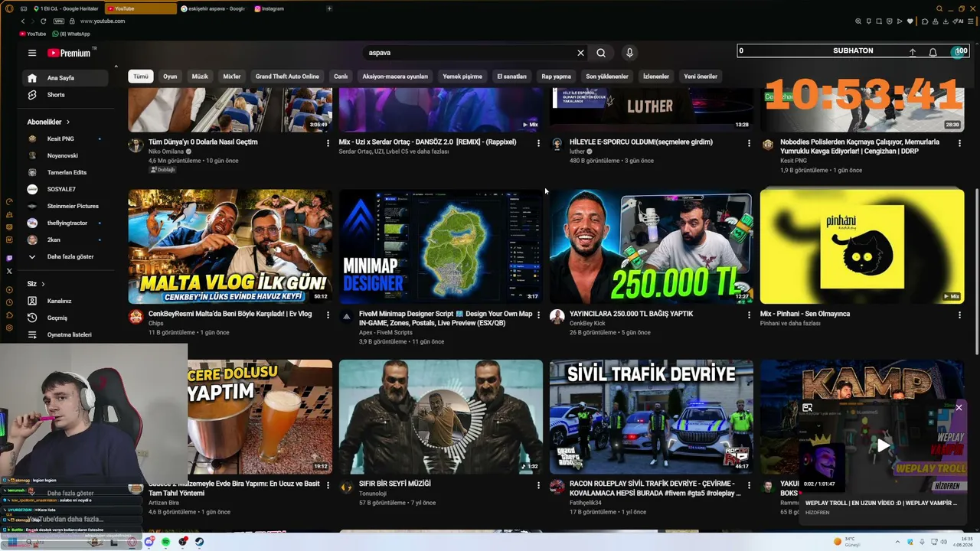
Task: Click the VPN badge in address bar
Action: click(x=59, y=21)
